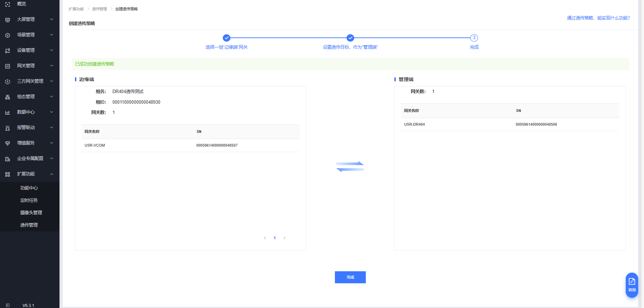This screenshot has width=644, height=308.
Task: Click the 大屏管理 monitor icon in sidebar
Action: coord(8,20)
